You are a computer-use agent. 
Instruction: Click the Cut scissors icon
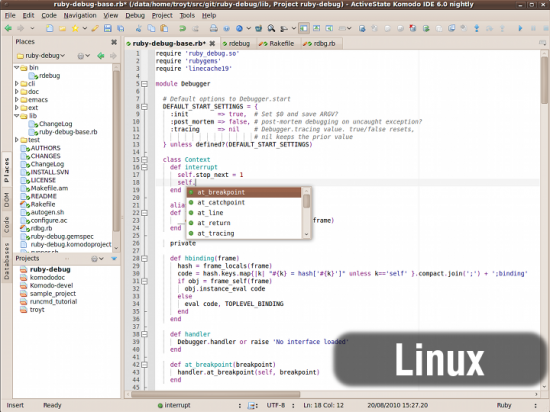pyautogui.click(x=139, y=28)
